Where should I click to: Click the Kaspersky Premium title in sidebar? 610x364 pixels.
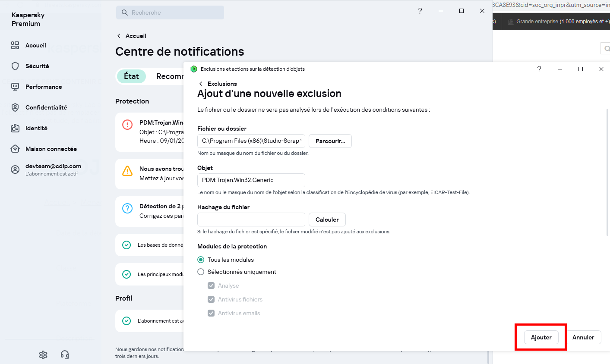click(x=28, y=19)
